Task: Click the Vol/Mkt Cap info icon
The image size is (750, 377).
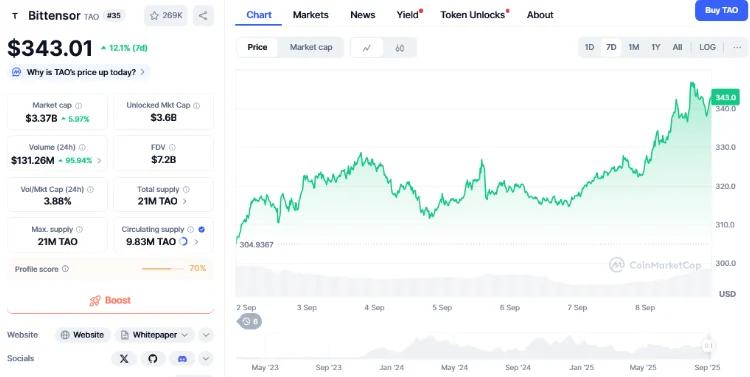Action: pos(90,190)
